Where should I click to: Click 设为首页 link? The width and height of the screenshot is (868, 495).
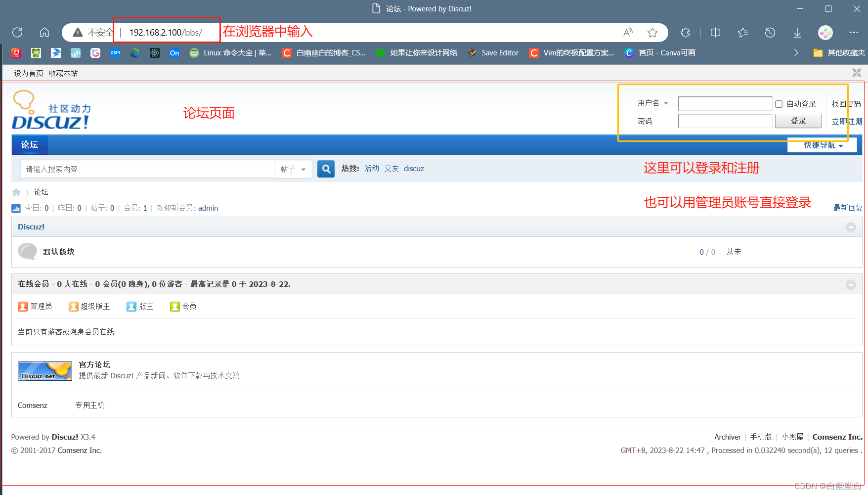(29, 73)
